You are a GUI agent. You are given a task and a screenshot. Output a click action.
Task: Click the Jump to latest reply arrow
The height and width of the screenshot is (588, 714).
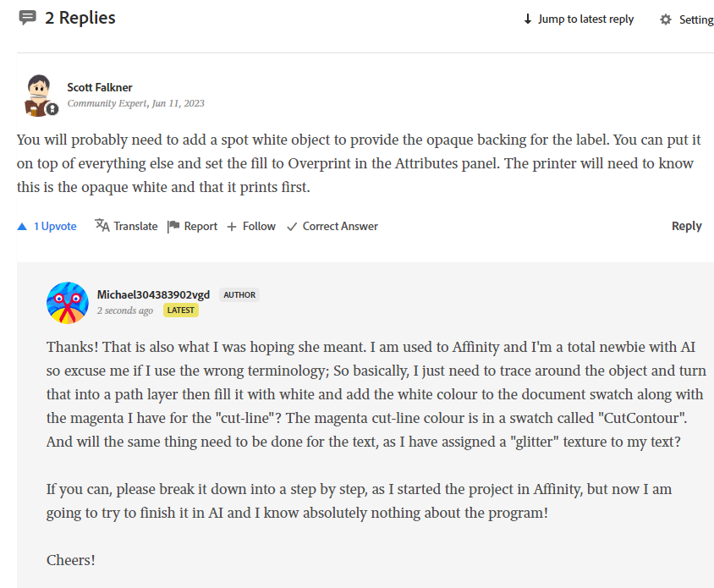528,19
